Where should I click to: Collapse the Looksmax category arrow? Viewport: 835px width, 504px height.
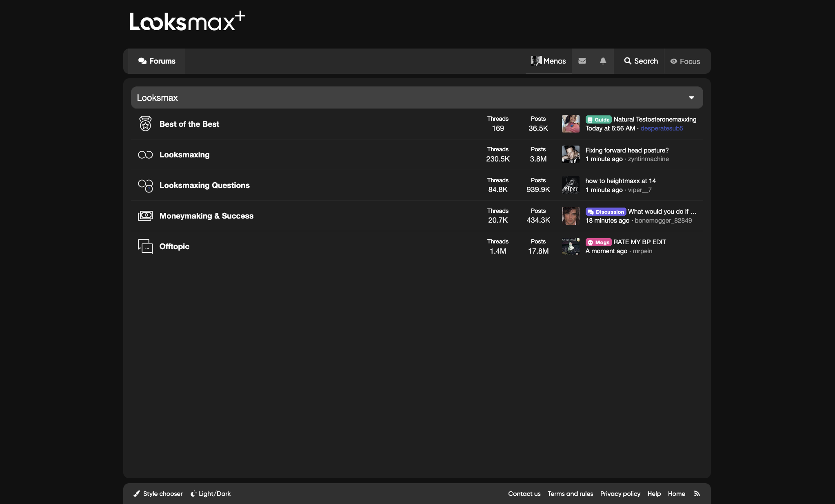click(x=691, y=98)
